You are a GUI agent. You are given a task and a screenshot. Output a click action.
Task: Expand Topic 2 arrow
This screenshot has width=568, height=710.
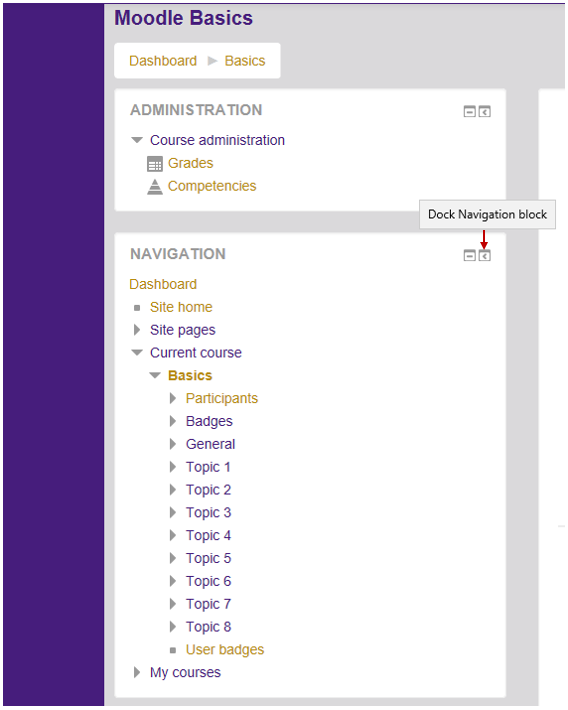pos(173,490)
